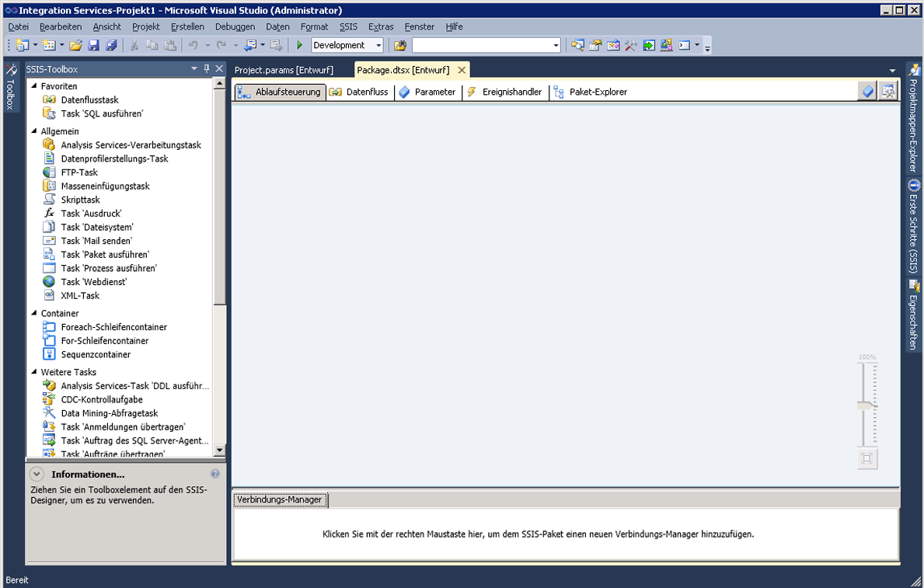Start debugging with the green play icon

[299, 45]
